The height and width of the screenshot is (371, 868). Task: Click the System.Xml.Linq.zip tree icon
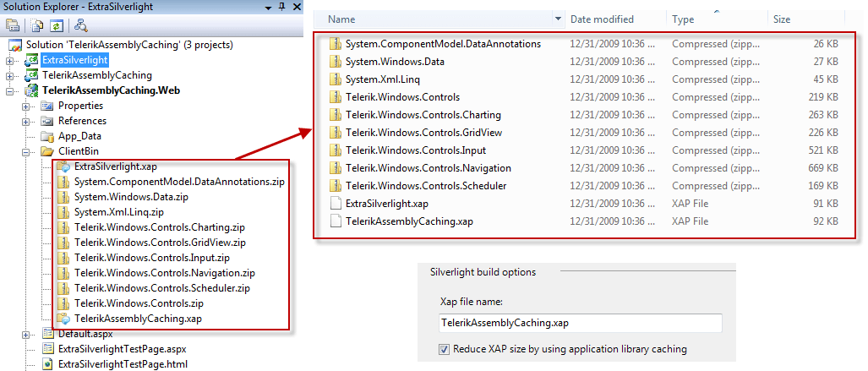63,212
